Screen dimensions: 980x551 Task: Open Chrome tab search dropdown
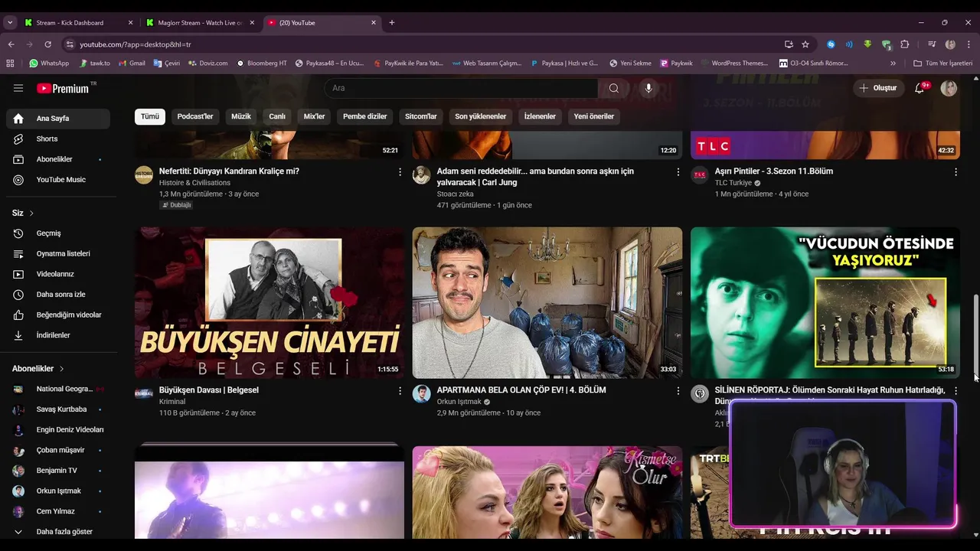point(10,23)
